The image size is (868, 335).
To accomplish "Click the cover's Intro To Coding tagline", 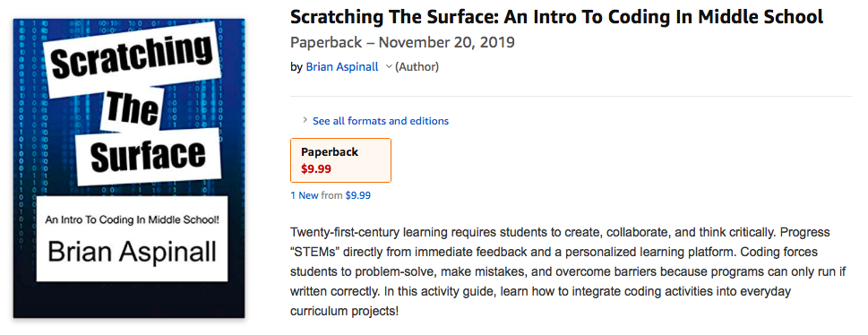I will [x=133, y=219].
